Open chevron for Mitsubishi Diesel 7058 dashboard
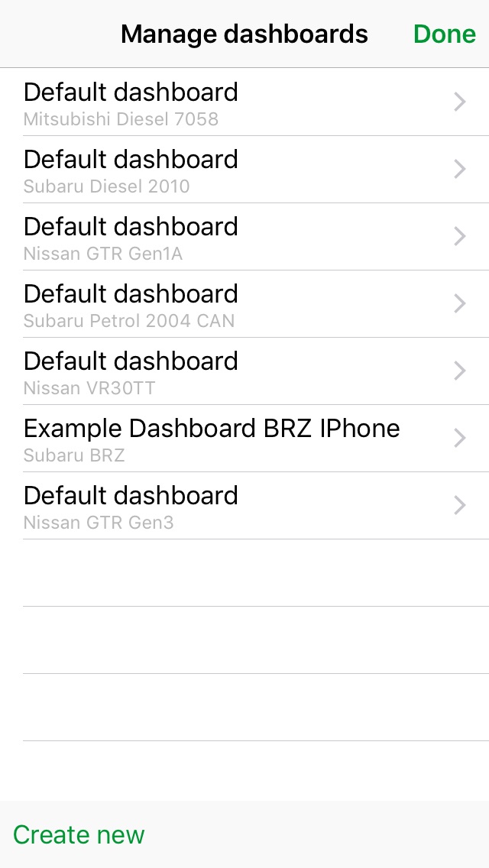The width and height of the screenshot is (489, 868). tap(459, 102)
